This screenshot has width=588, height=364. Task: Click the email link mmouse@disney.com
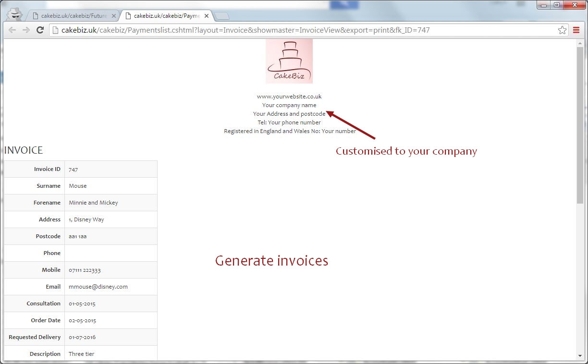click(x=98, y=286)
